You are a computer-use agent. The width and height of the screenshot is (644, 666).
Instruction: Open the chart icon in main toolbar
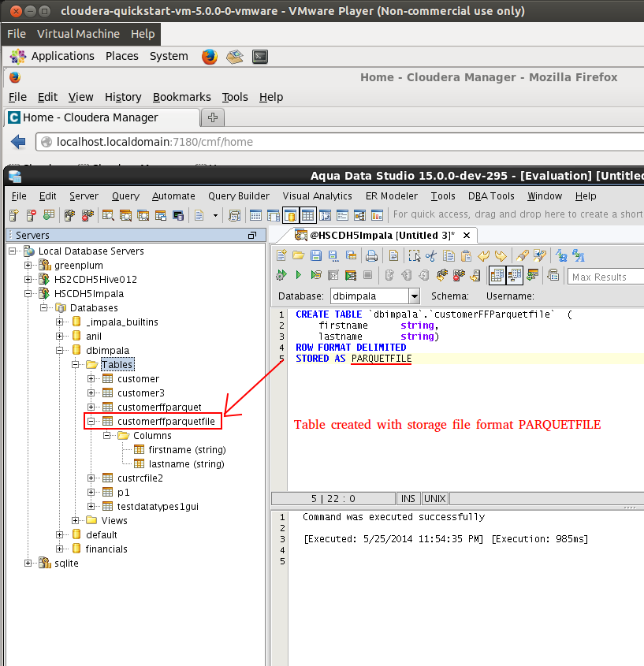coord(378,215)
